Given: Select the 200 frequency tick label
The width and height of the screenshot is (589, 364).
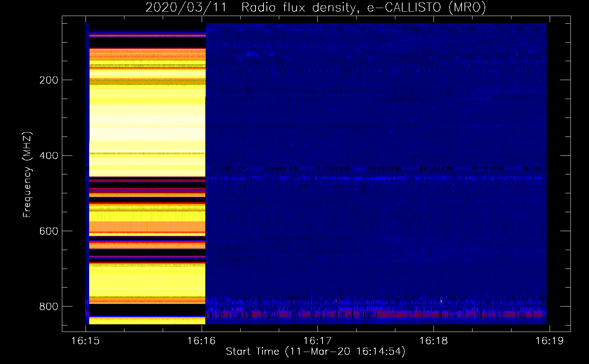Looking at the screenshot, I should tap(49, 80).
